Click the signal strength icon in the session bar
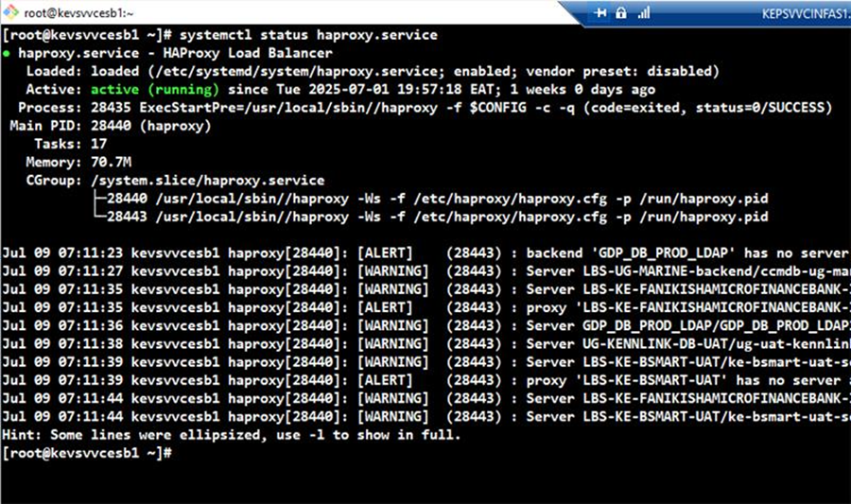Screen dimensions: 851x504 [x=644, y=12]
